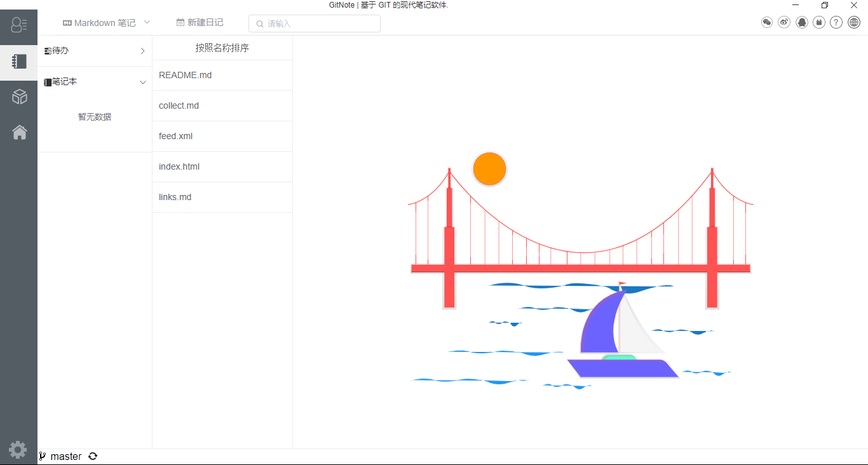
Task: Close the GitNote window
Action: click(854, 5)
